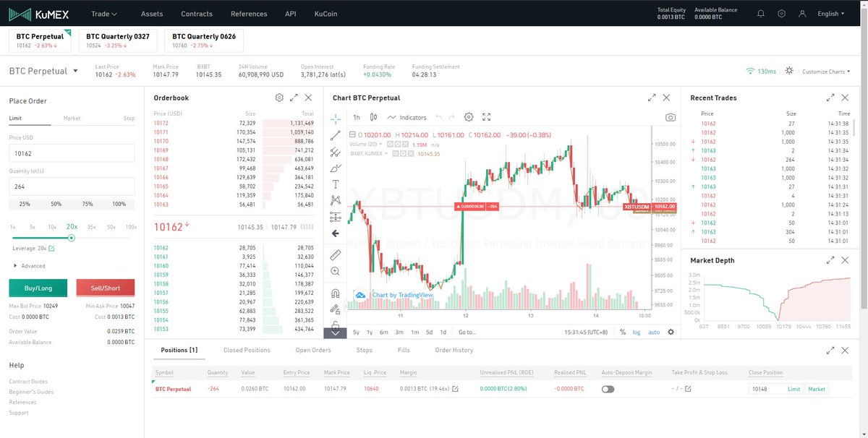
Task: Open Contract Guides help link
Action: [28, 382]
